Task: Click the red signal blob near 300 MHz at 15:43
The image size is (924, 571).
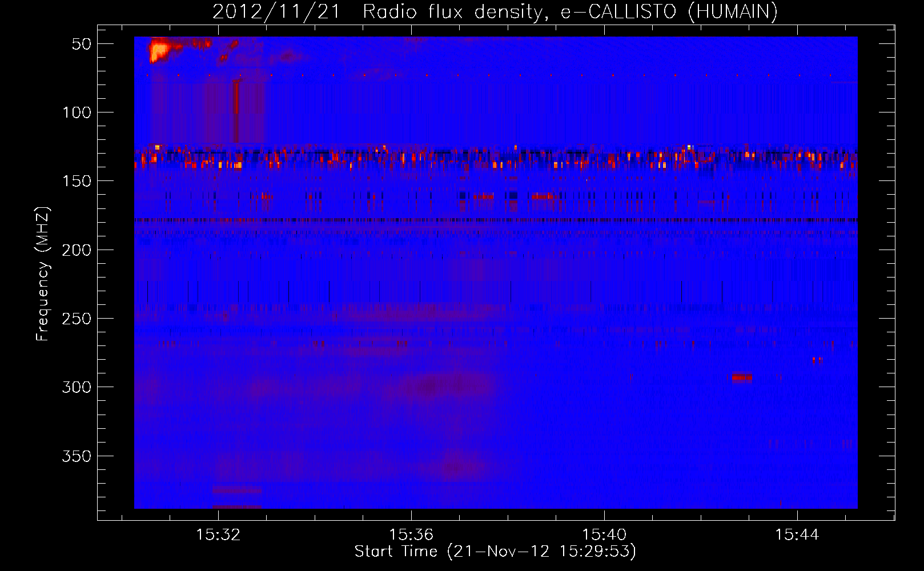Action: [742, 377]
